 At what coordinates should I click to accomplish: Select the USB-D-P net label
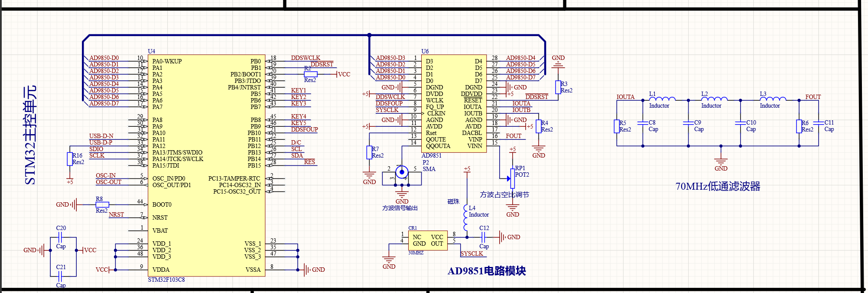tap(101, 142)
